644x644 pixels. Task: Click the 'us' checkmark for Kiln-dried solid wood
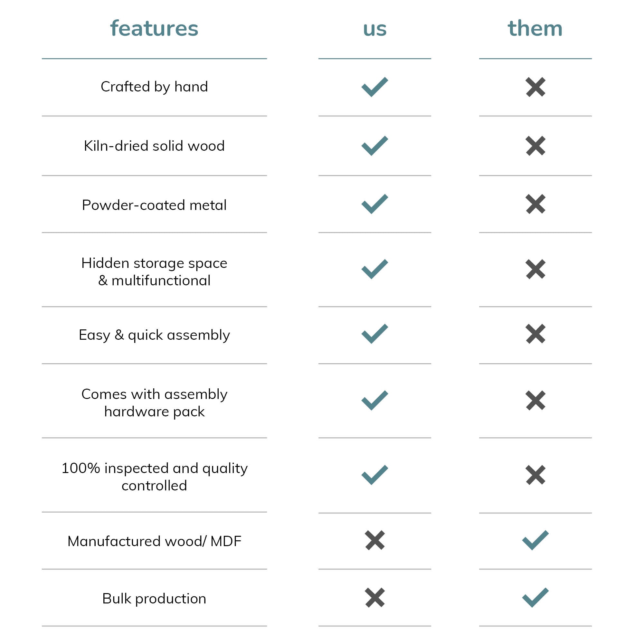[x=375, y=146]
